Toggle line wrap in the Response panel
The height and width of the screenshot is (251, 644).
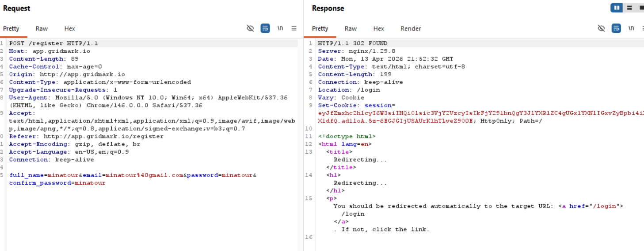point(616,28)
